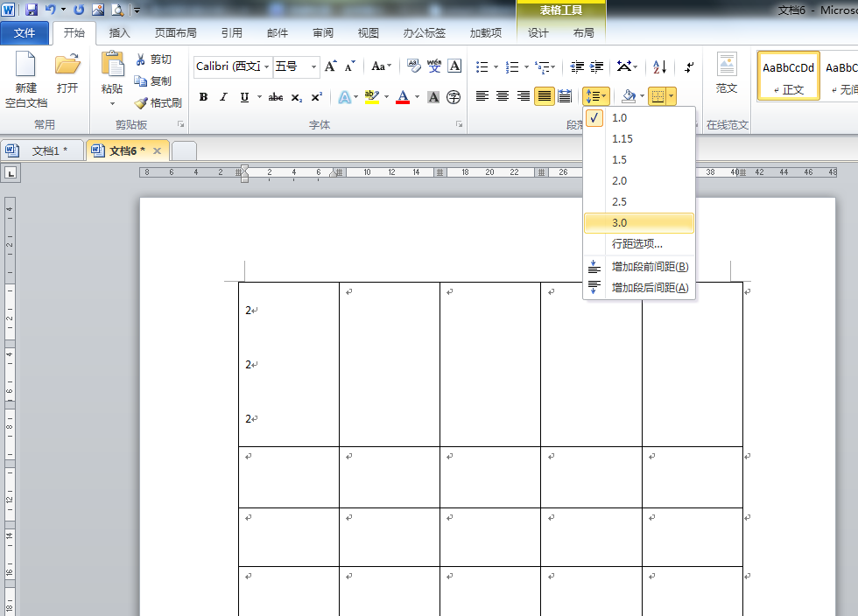Click the sort A-Z icon
Screen dimensions: 858x616
[659, 66]
